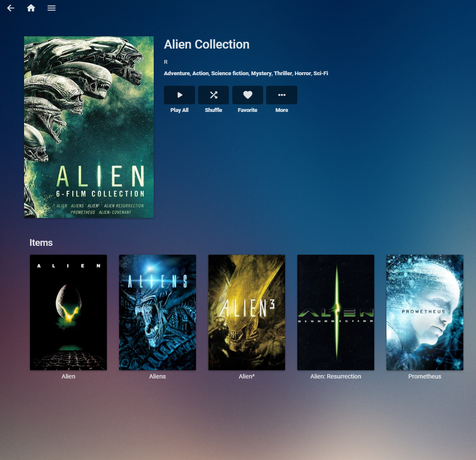The image size is (476, 460).
Task: Click the Alien: Resurrection title text
Action: coord(336,376)
